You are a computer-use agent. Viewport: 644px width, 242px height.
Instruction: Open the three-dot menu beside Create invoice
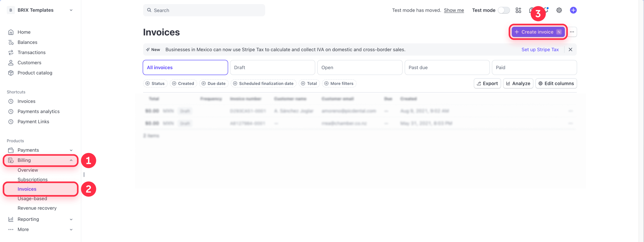pos(572,32)
